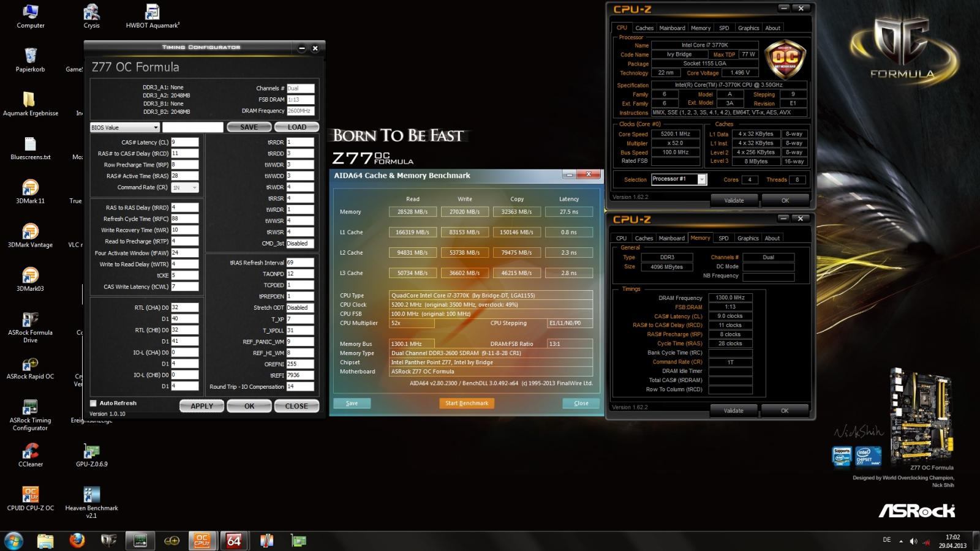Image resolution: width=980 pixels, height=551 pixels.
Task: Select the Bluescreens.txt file icon
Action: coord(30,148)
